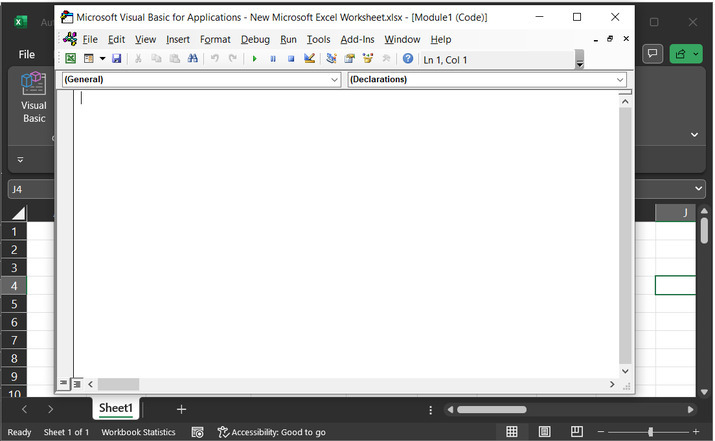Click Accessibility: Good to go status
The image size is (715, 441).
[x=272, y=432]
